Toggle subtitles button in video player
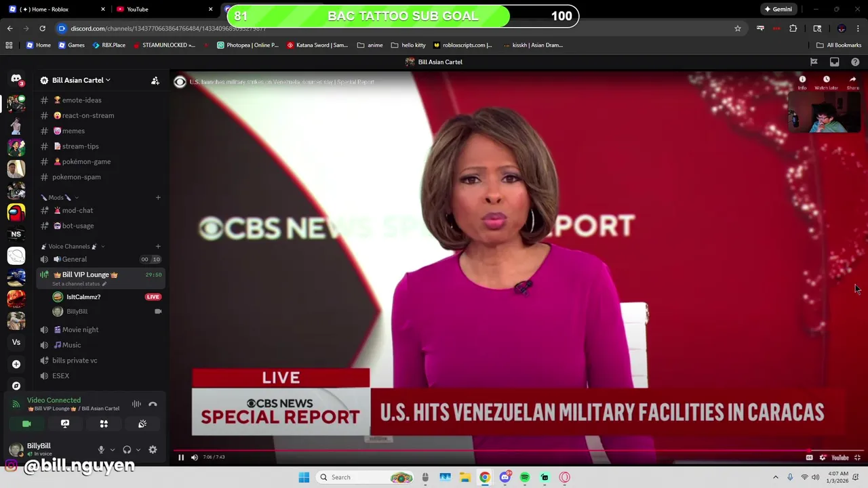The height and width of the screenshot is (488, 868). [x=809, y=457]
